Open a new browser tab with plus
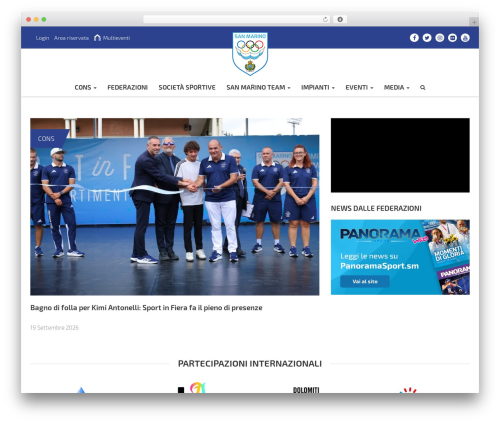Image resolution: width=500 pixels, height=423 pixels. (x=474, y=22)
